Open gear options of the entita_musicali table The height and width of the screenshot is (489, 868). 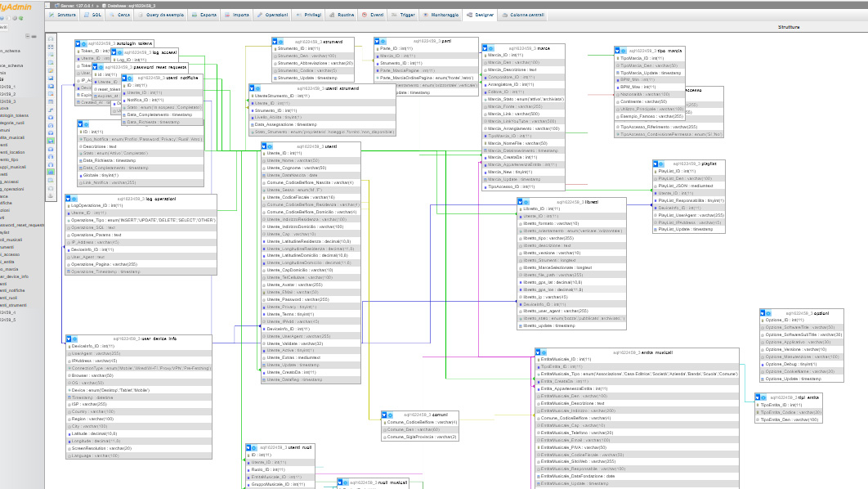[544, 352]
